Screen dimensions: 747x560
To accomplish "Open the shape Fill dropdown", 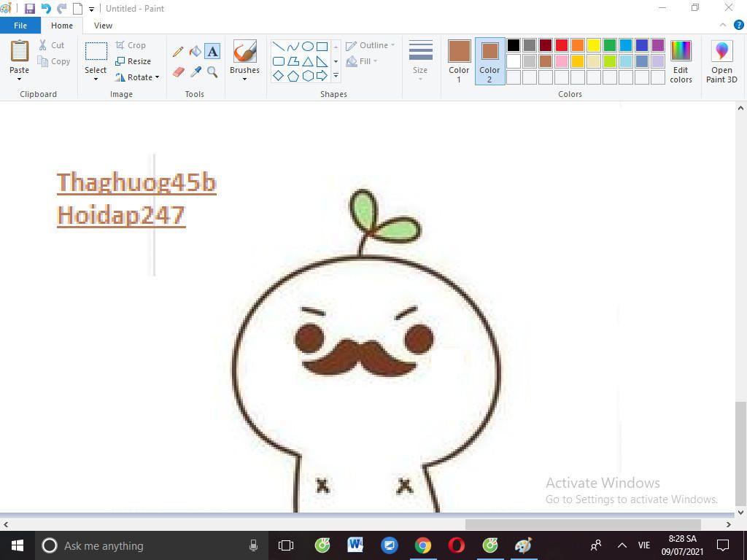I will point(362,61).
